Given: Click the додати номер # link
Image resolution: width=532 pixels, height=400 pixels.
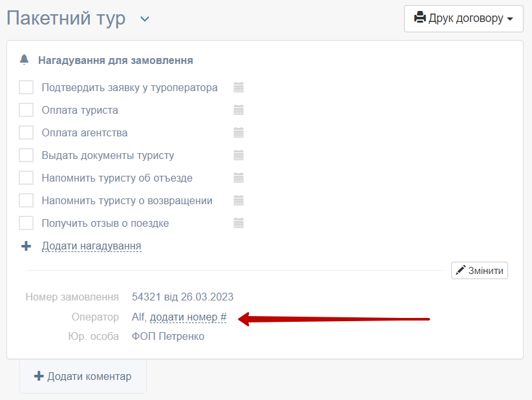Looking at the screenshot, I should pos(188,317).
